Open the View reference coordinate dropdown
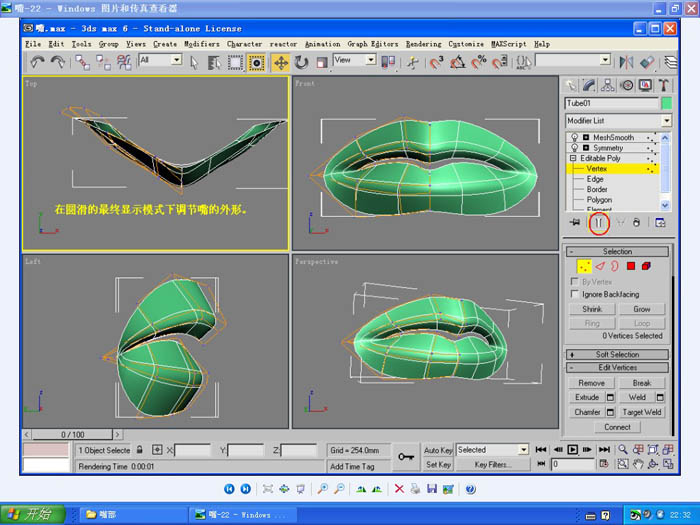 coord(354,61)
